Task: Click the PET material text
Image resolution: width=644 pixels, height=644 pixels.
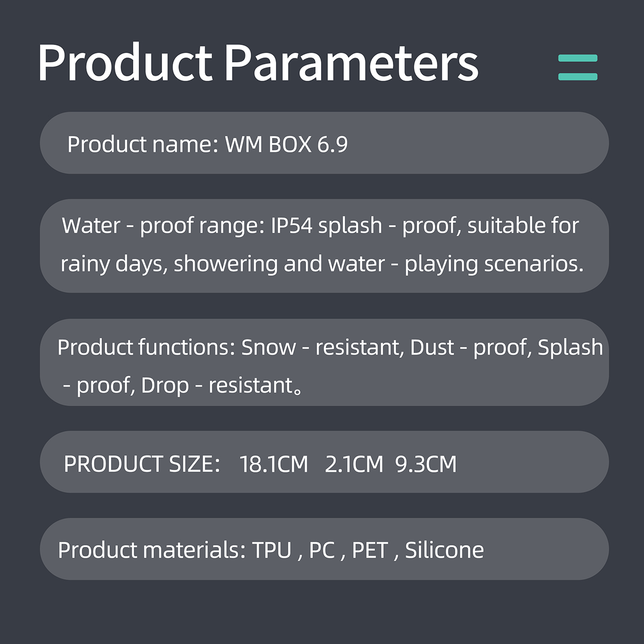Action: (370, 550)
